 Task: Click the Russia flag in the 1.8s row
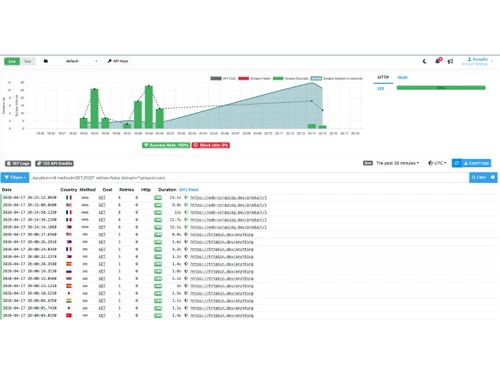coord(69,271)
